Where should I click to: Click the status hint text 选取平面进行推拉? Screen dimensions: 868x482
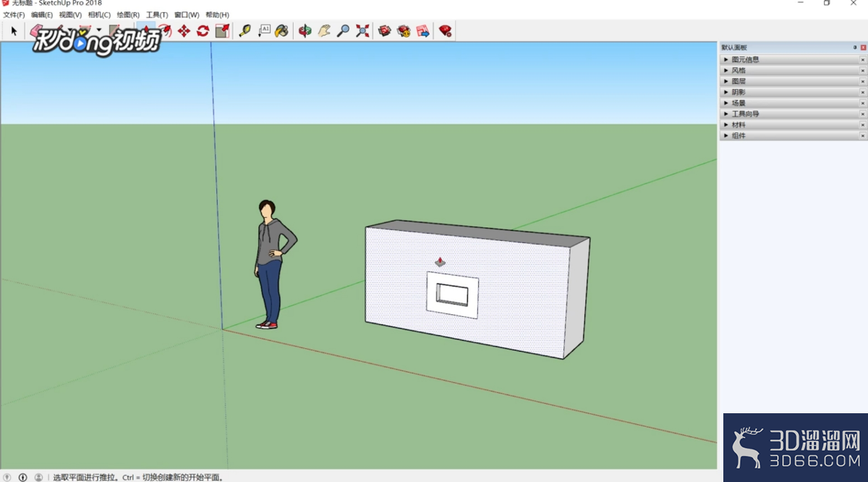tap(85, 478)
